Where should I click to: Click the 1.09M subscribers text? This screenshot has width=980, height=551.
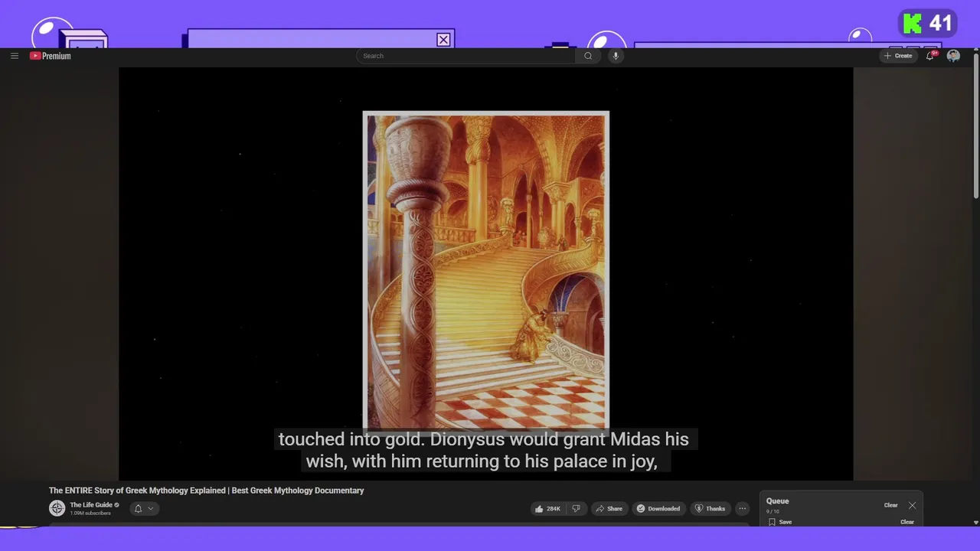(90, 513)
